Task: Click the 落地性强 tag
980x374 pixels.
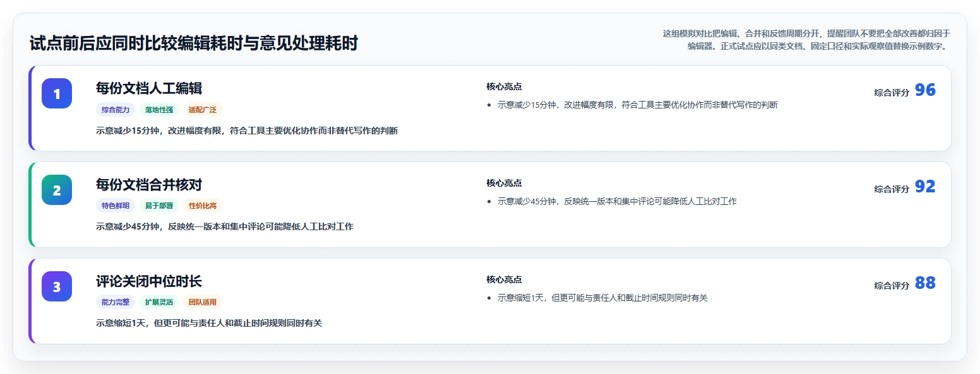Action: (159, 110)
